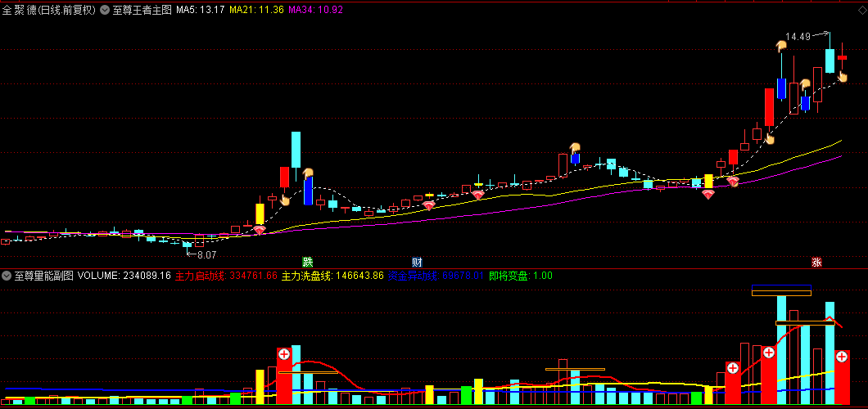868x409 pixels.
Task: Click the VOLUME: 234089.16 value
Action: pos(124,275)
